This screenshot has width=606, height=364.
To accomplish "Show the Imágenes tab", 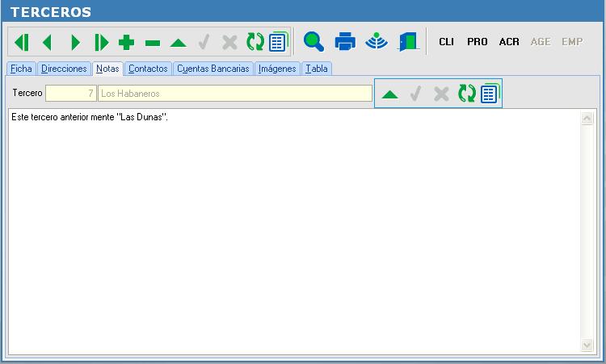I will [x=277, y=69].
